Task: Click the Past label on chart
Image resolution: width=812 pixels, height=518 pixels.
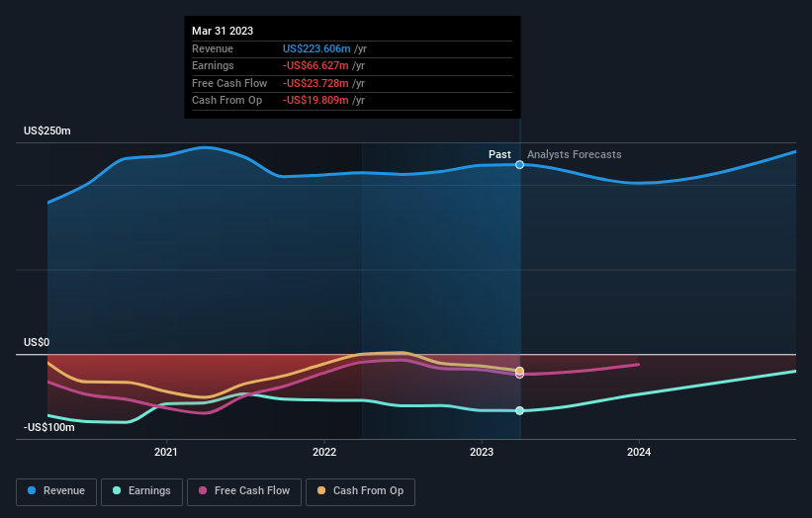Action: (499, 154)
